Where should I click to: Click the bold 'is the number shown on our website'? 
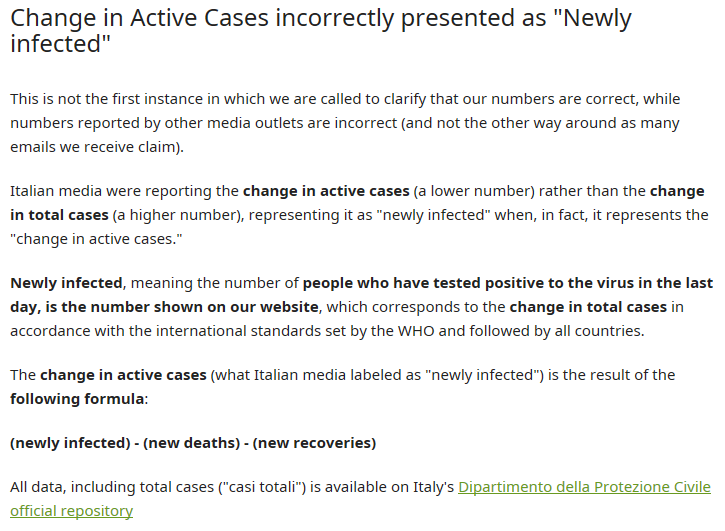[x=182, y=307]
